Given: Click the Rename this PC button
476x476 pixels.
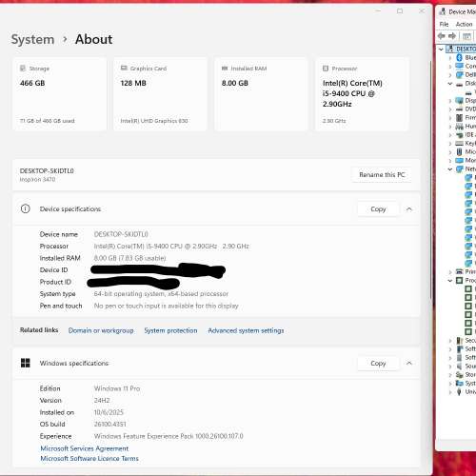Looking at the screenshot, I should (x=382, y=174).
